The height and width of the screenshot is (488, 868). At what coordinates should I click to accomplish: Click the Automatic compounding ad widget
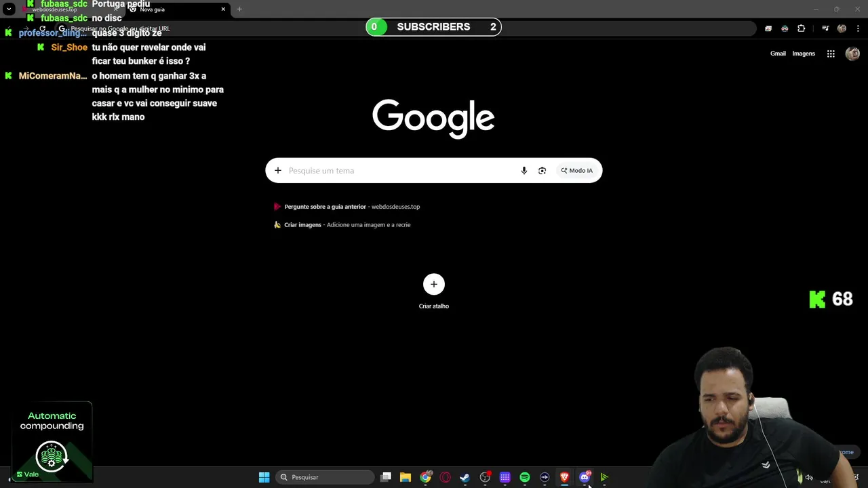(x=52, y=442)
